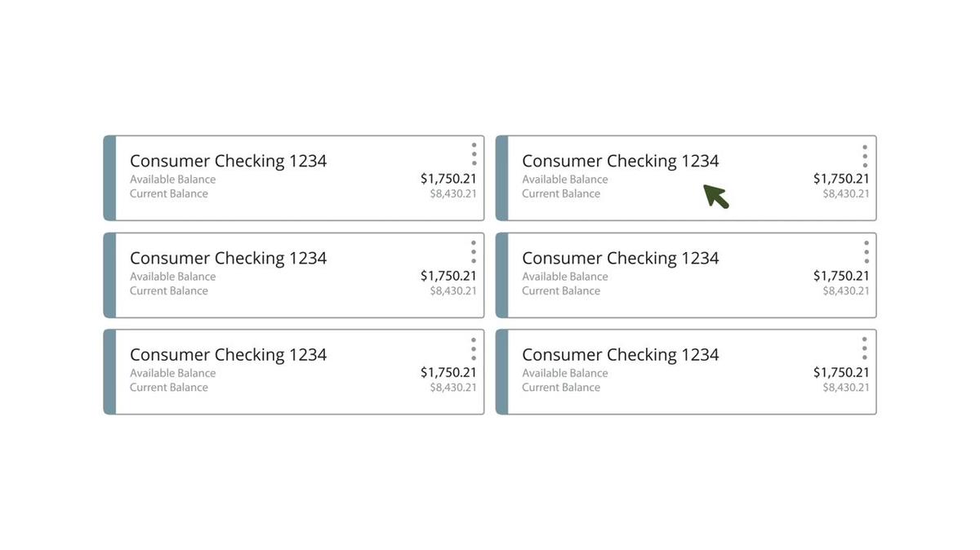The image size is (980, 550).
Task: Click the Current Balance label, bottom-right card
Action: click(561, 388)
